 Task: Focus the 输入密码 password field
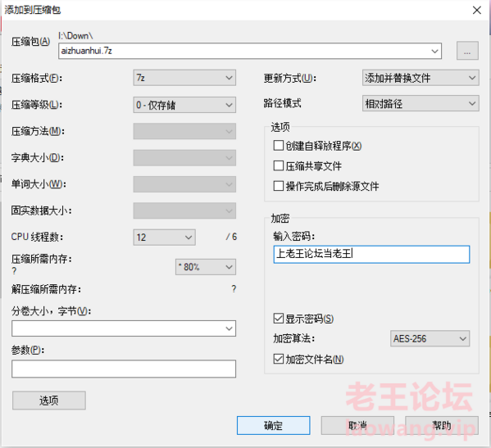(371, 255)
